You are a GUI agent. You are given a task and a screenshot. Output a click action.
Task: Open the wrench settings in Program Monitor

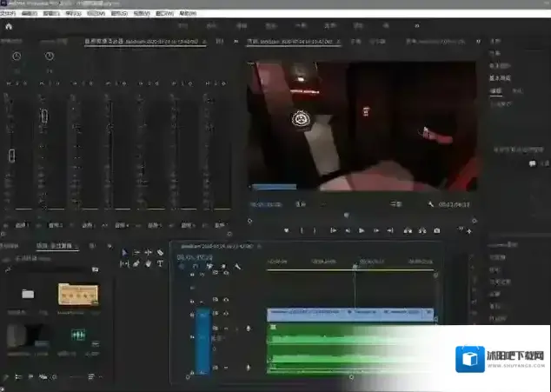click(x=430, y=205)
